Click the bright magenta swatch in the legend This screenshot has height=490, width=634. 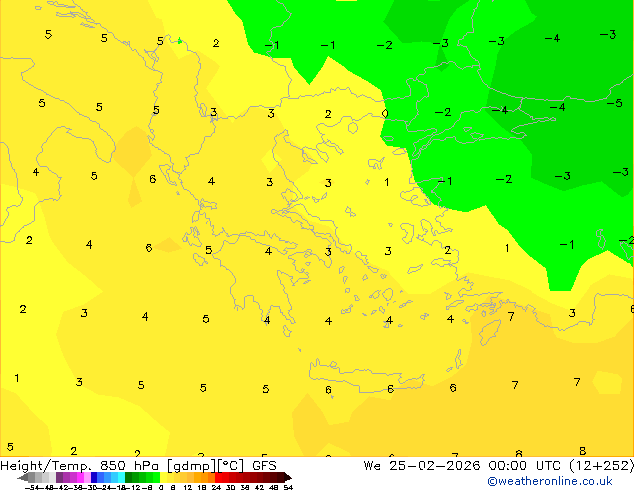tap(80, 478)
